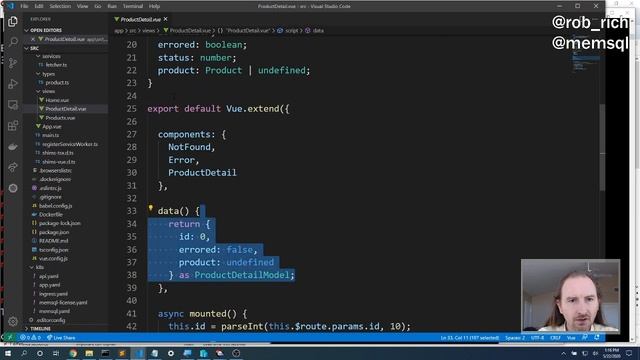Click the feedback icon in status bar
This screenshot has width=640, height=360.
click(x=585, y=338)
